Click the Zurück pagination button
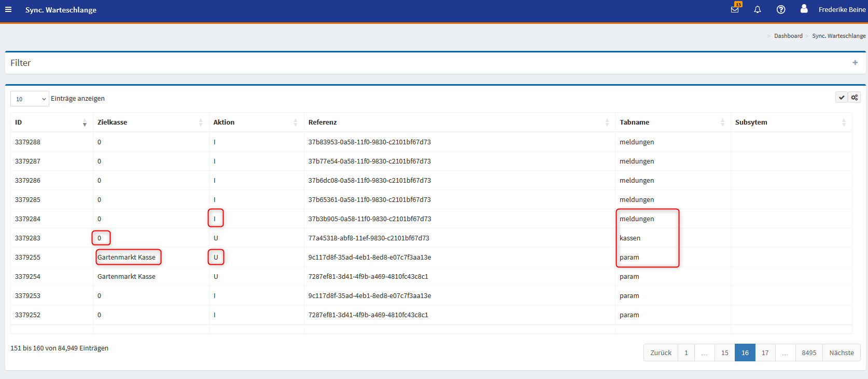Viewport: 868px width, 379px height. 661,353
